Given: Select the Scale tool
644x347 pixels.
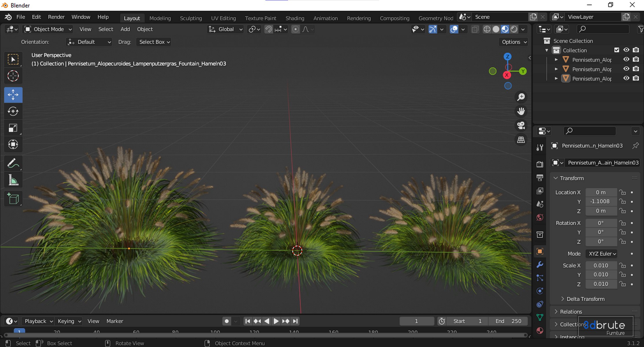Looking at the screenshot, I should click(13, 128).
